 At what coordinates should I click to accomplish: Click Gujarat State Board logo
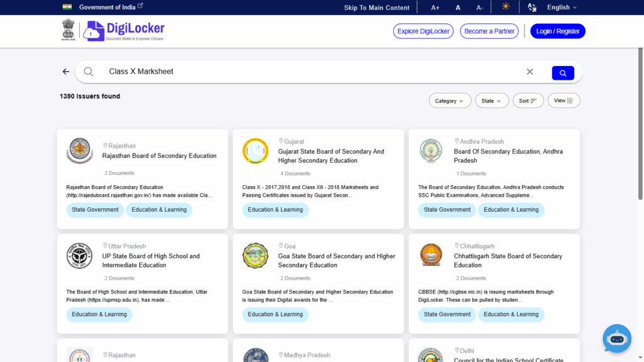tap(255, 151)
